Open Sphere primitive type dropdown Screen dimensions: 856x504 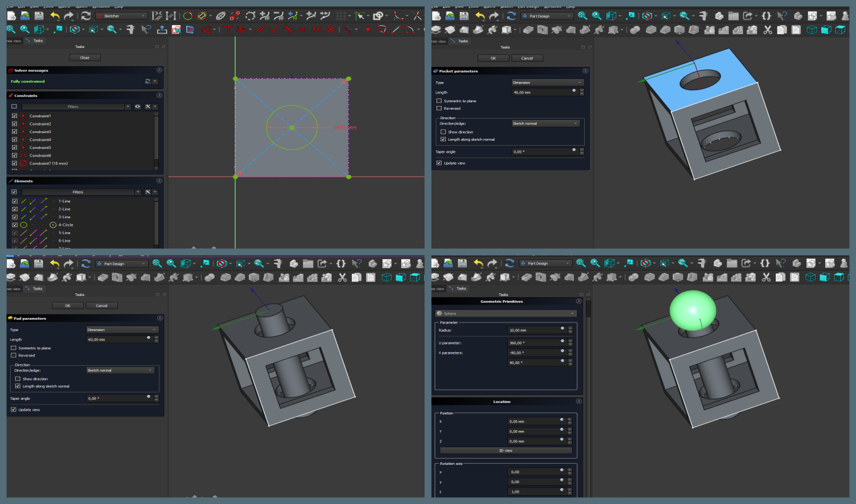(506, 314)
